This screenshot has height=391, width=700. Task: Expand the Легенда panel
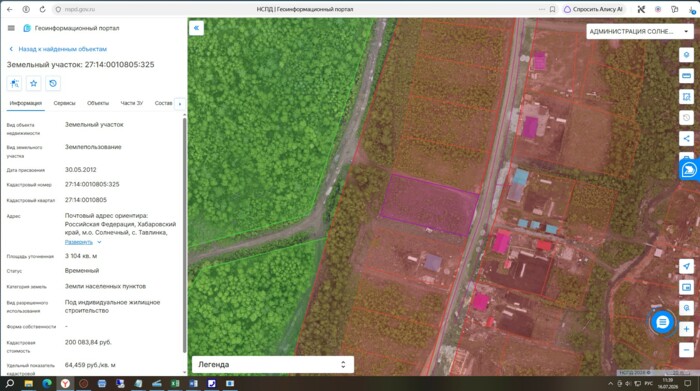[x=273, y=364]
